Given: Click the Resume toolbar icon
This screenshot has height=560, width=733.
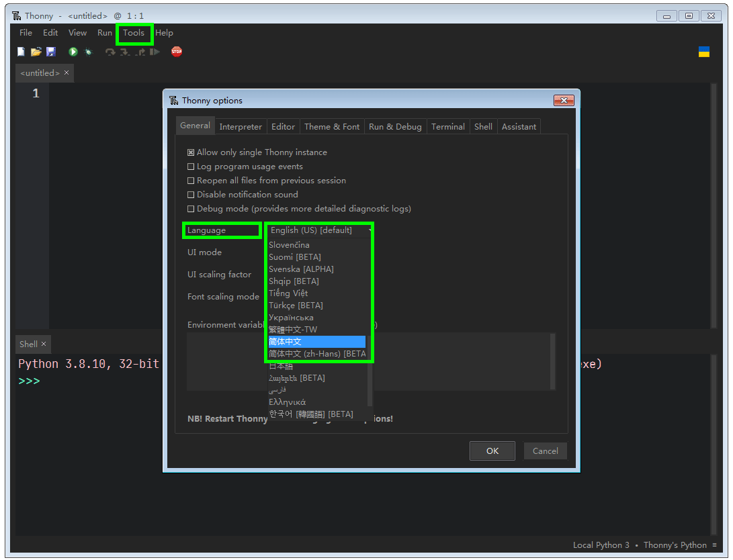Looking at the screenshot, I should tap(155, 52).
